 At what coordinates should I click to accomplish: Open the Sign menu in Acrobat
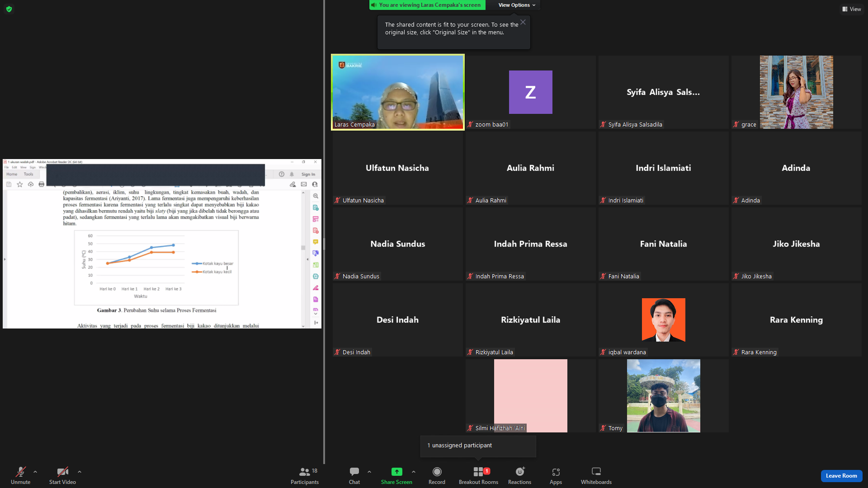pos(33,167)
